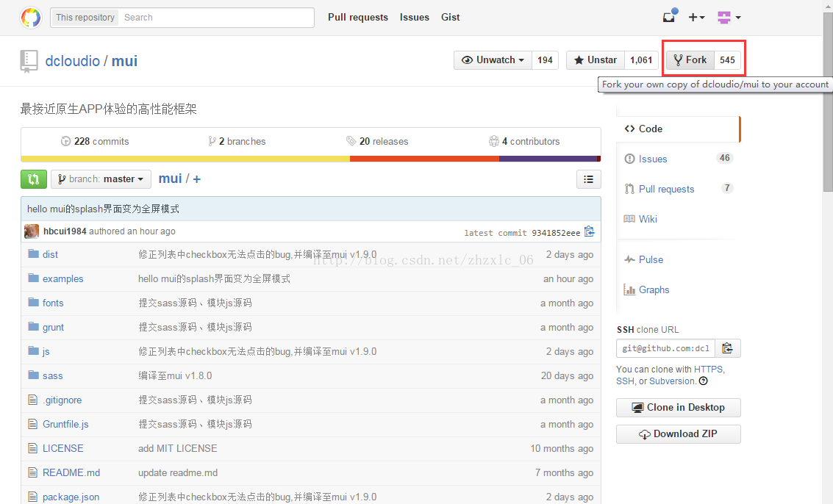
Task: Select the Code tab in sidebar
Action: (678, 129)
